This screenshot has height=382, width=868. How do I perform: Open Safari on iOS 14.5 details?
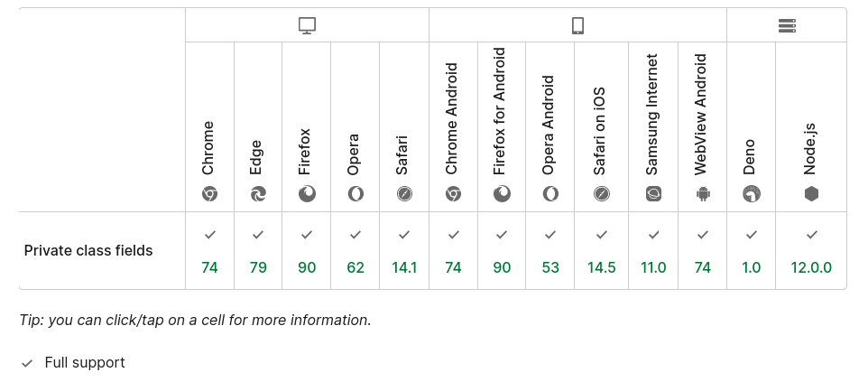602,251
